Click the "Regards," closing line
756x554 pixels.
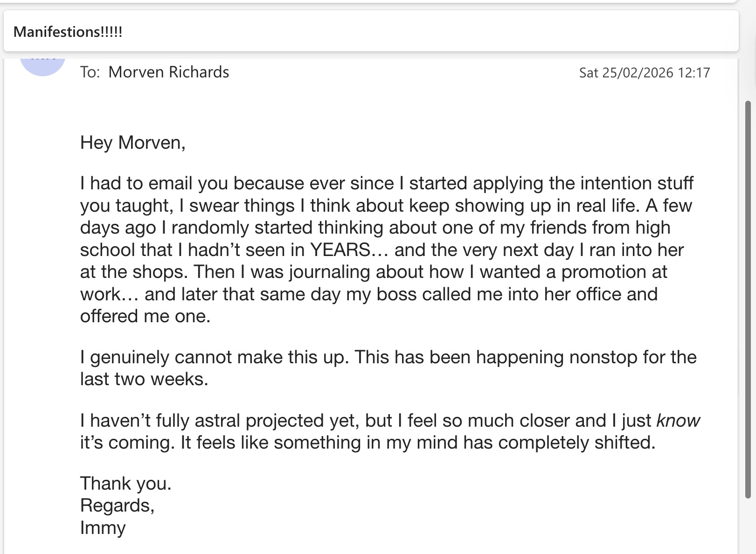pyautogui.click(x=118, y=506)
